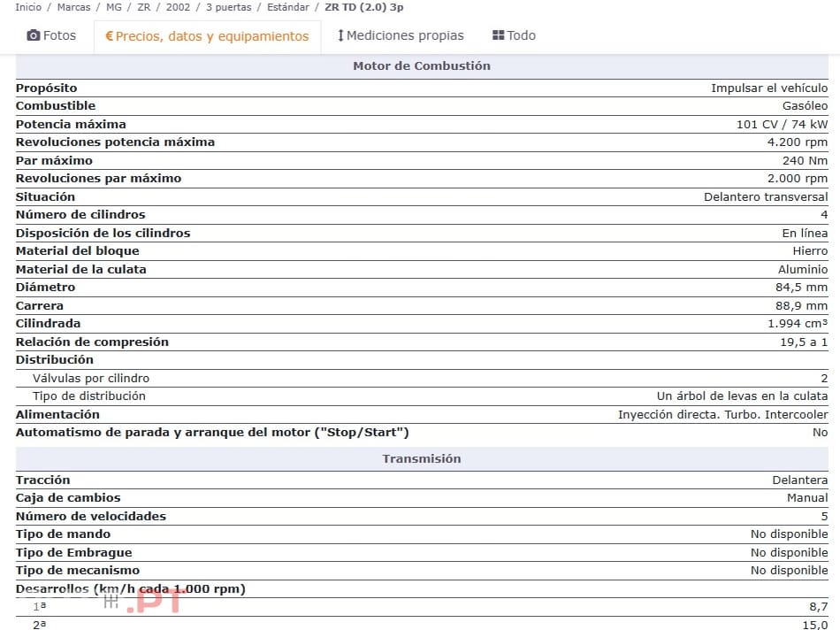Click the grid icon beside Todo
This screenshot has height=630, width=840.
tap(498, 35)
